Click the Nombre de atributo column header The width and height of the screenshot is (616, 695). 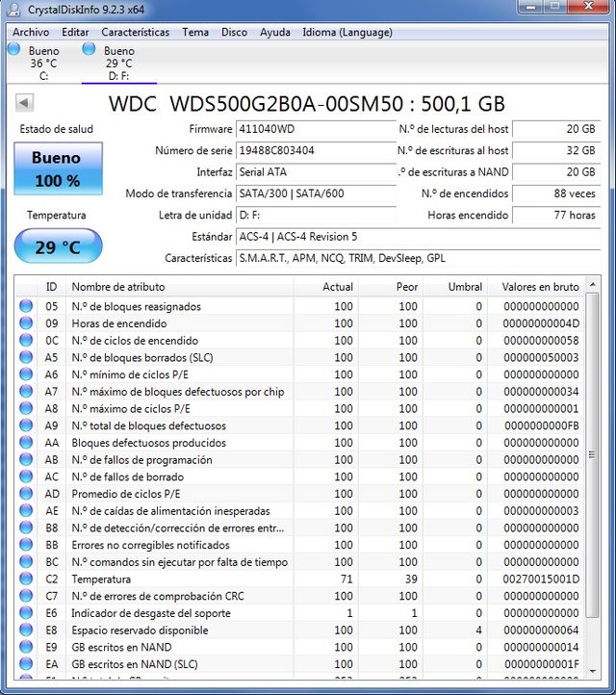pos(179,287)
